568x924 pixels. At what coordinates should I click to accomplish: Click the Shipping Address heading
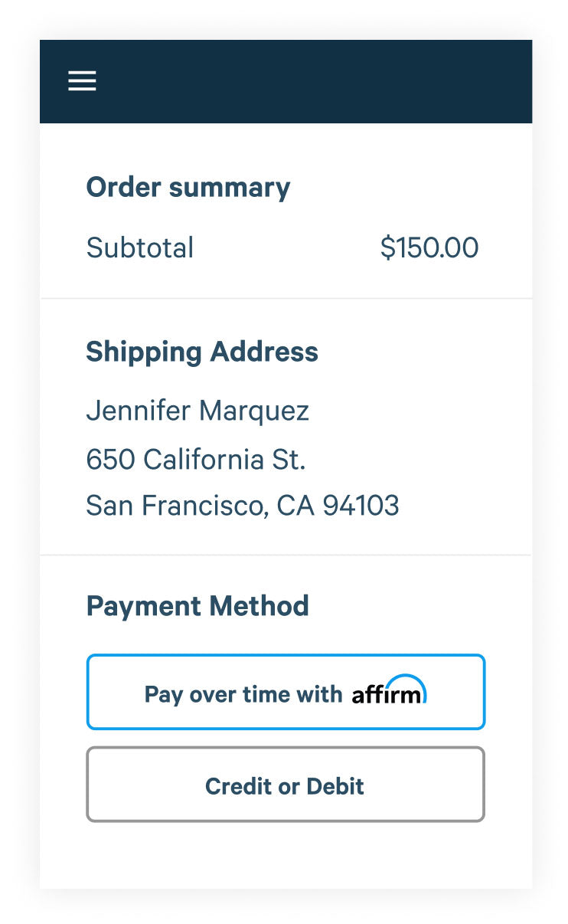[x=201, y=352]
